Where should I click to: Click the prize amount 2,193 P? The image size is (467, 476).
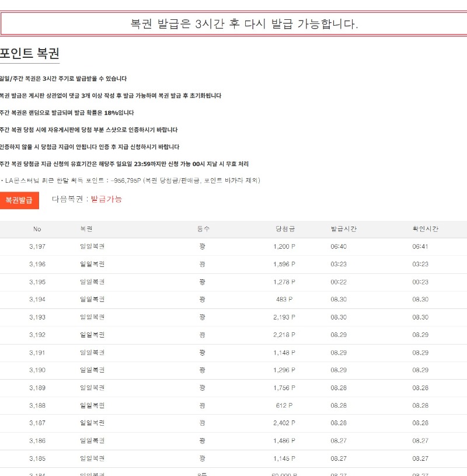pyautogui.click(x=284, y=317)
